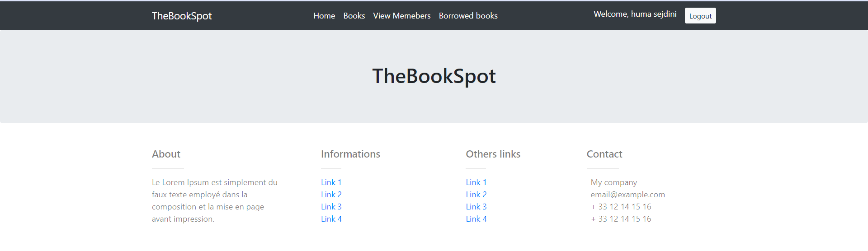Click Link 1 under Others links

coord(476,182)
